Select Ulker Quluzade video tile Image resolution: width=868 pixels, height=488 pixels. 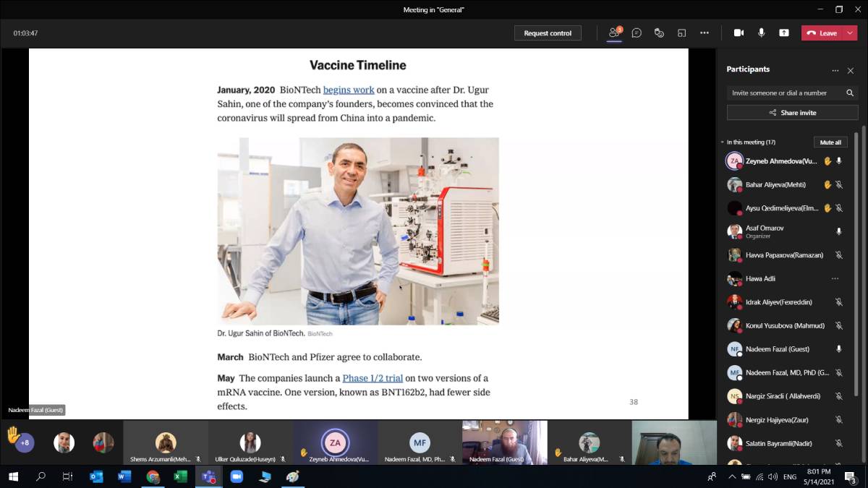tap(250, 442)
